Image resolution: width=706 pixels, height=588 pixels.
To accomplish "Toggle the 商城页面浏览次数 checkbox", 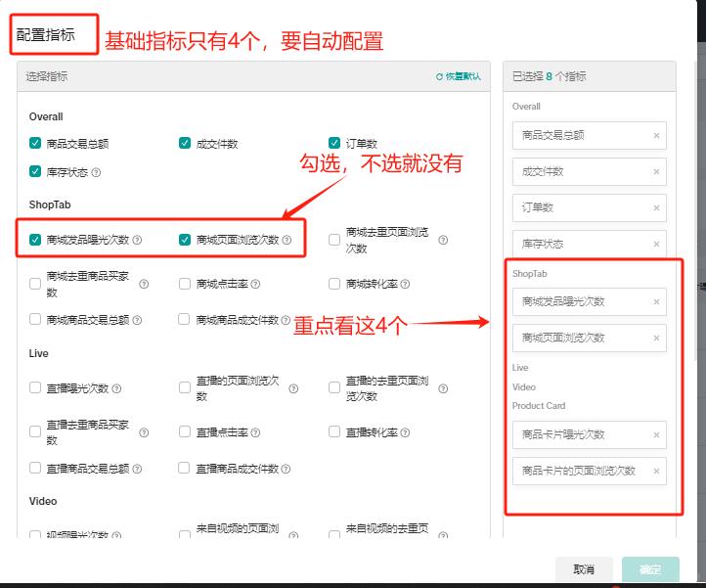I will [x=185, y=240].
